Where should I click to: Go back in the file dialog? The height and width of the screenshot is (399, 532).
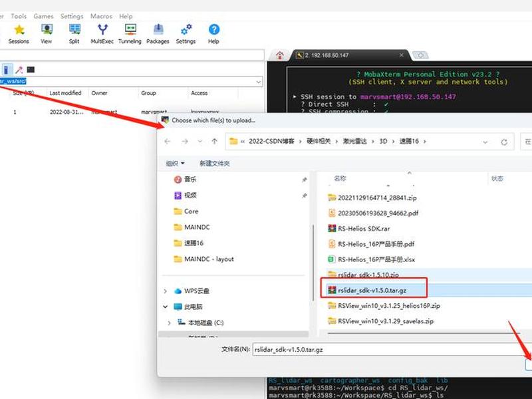[168, 142]
